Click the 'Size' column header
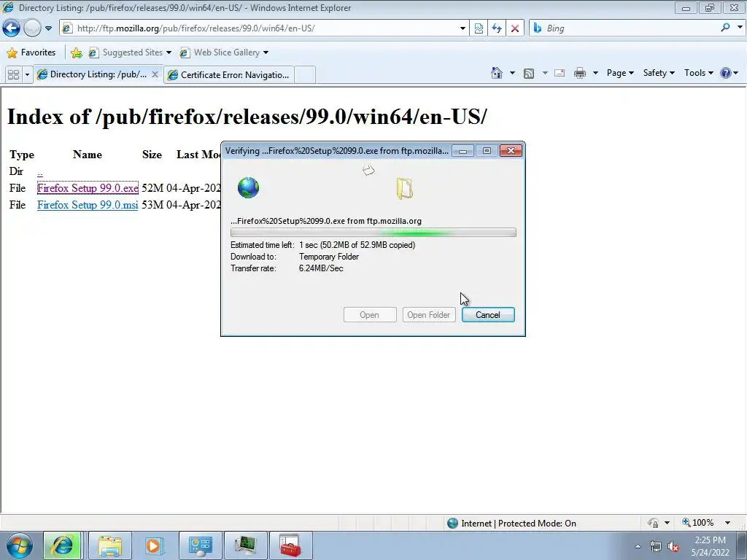Image resolution: width=747 pixels, height=560 pixels. click(x=152, y=155)
